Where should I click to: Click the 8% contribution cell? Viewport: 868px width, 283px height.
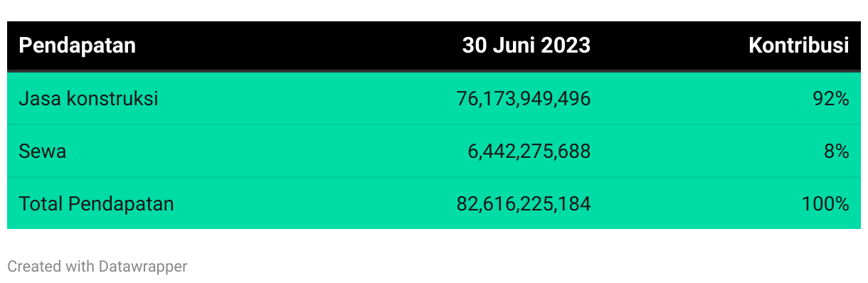click(837, 151)
